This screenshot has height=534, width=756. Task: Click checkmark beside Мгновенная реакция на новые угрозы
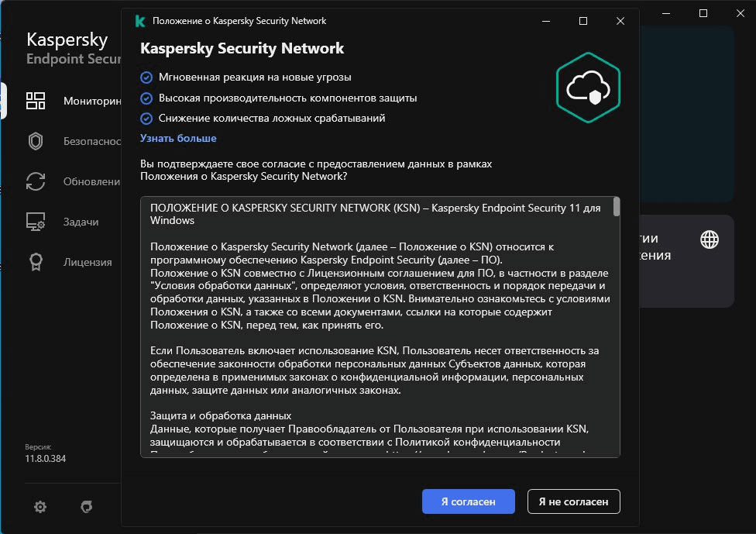[x=146, y=78]
